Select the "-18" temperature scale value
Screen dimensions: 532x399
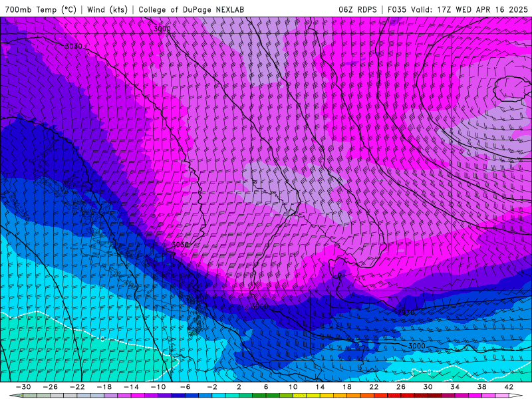(104, 387)
